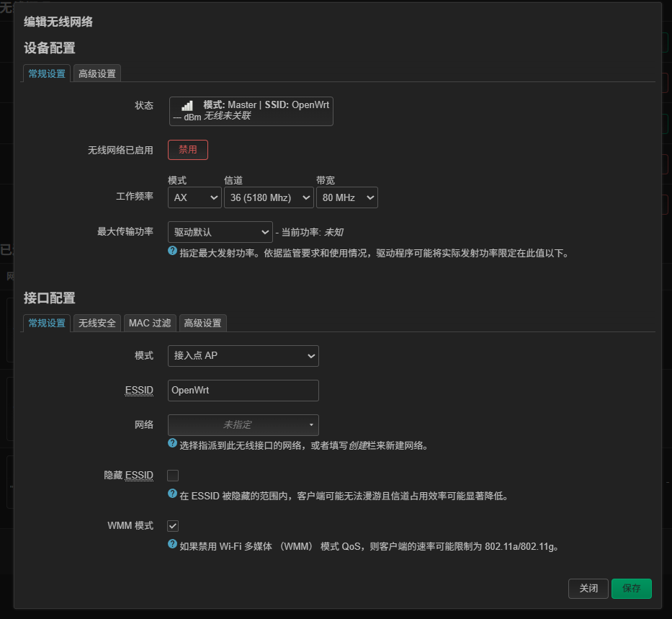Viewport: 672px width, 619px height.
Task: Click help icon beside maximum transmit power hint
Action: pyautogui.click(x=173, y=251)
